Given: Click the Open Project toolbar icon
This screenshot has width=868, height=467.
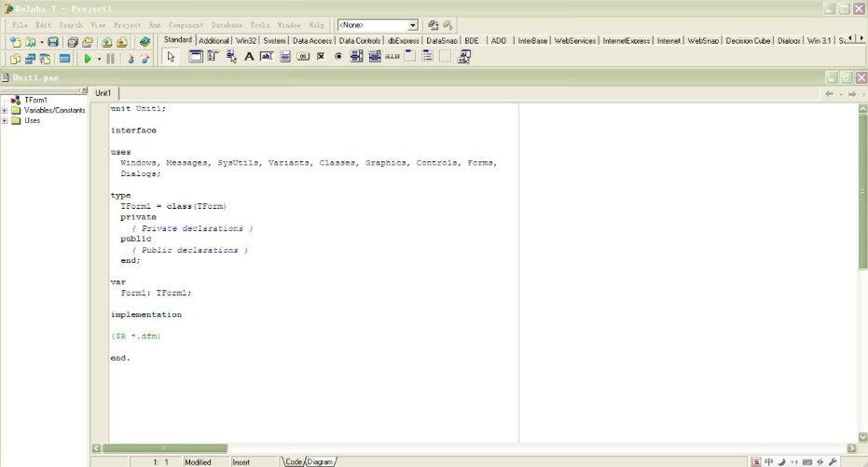Looking at the screenshot, I should click(x=88, y=42).
